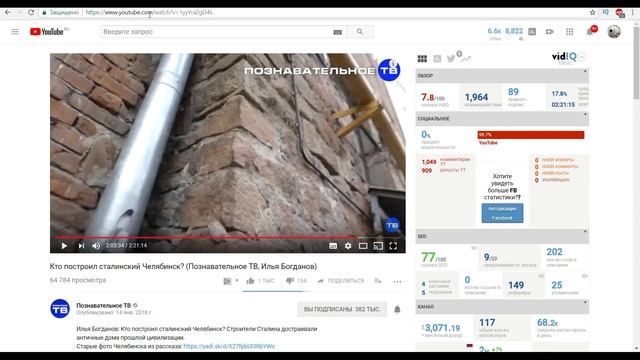
Task: Share the video with Поделиться
Action: pos(341,281)
